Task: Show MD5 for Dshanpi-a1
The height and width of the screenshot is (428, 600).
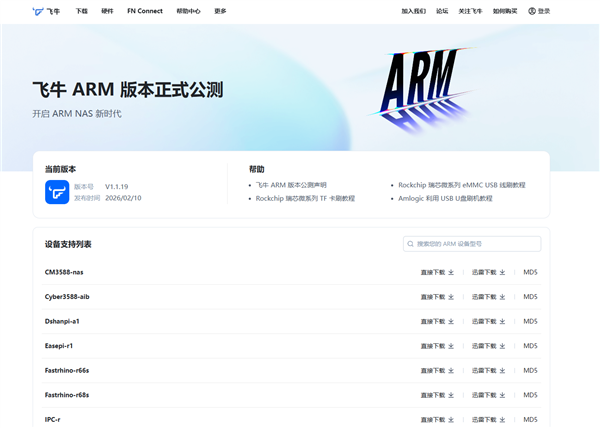Action: pos(530,321)
